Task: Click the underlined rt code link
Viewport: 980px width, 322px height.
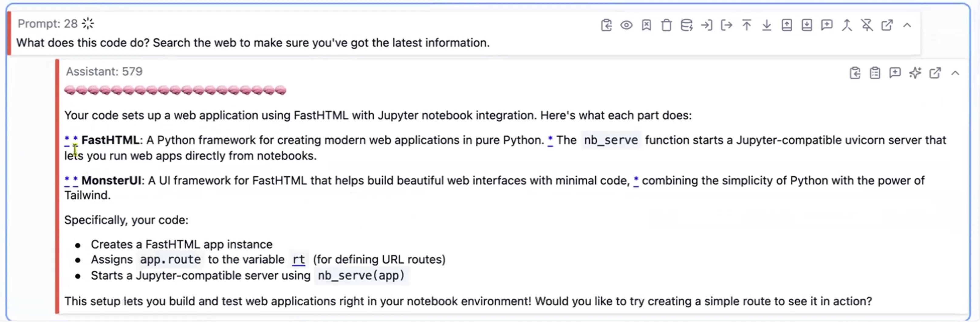Action: 299,260
